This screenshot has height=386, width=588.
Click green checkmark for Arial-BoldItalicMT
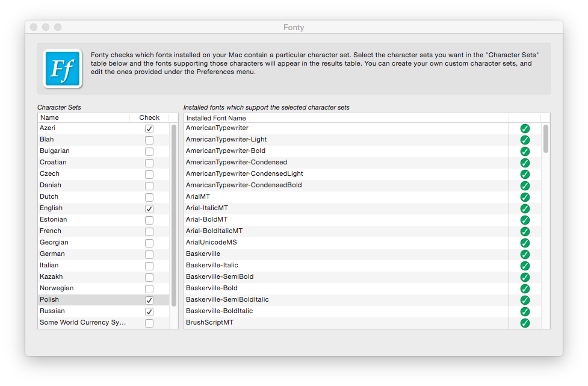click(x=525, y=231)
